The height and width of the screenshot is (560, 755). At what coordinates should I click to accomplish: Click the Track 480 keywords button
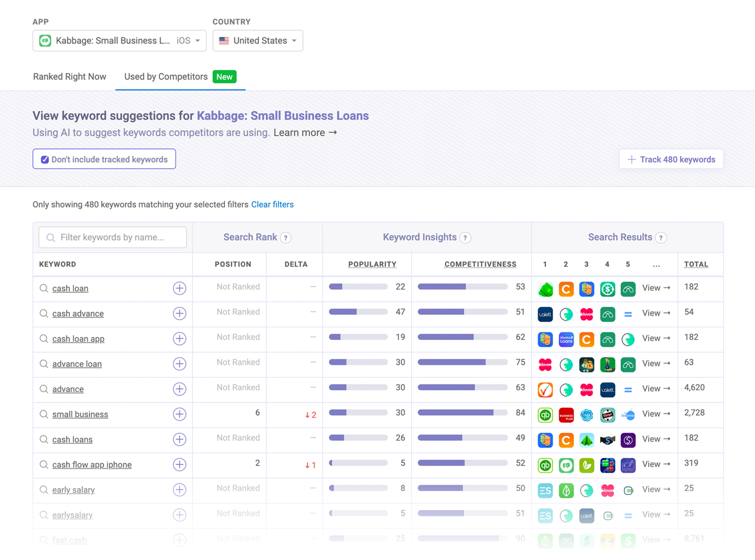coord(671,159)
